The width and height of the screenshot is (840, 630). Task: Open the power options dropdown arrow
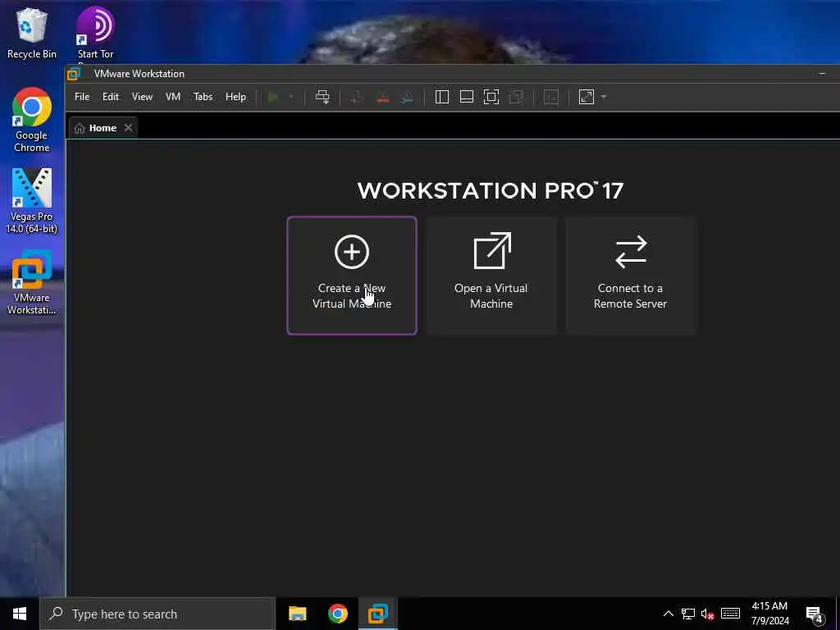click(291, 97)
